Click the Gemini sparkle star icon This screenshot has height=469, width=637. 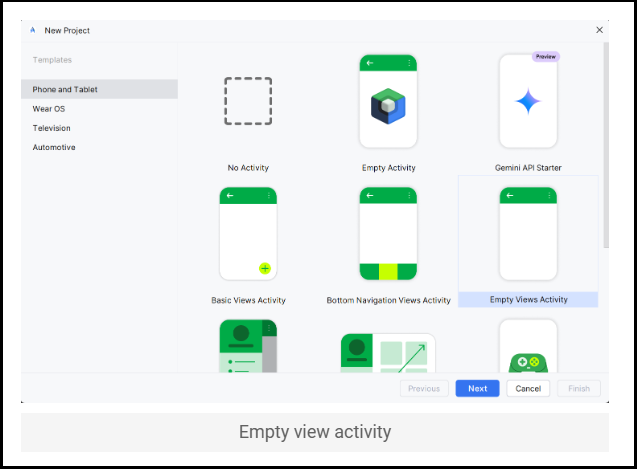(x=528, y=101)
